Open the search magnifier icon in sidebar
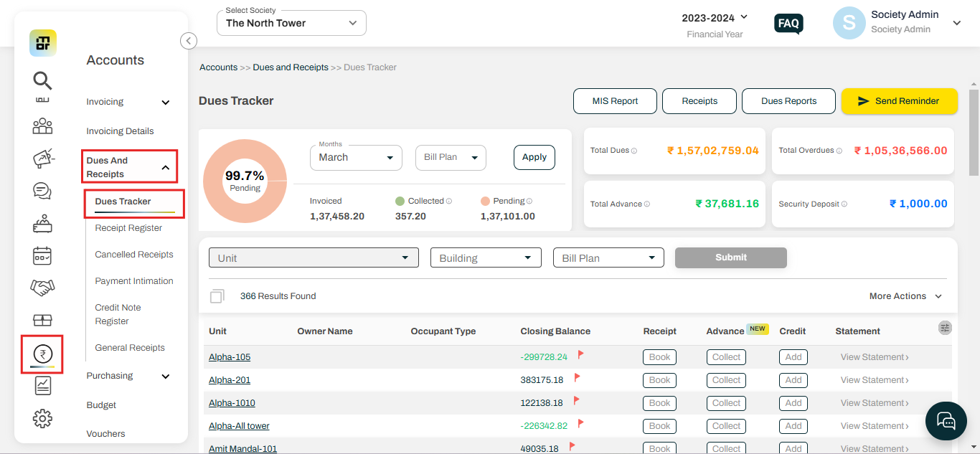Viewport: 980px width, 454px height. tap(42, 80)
